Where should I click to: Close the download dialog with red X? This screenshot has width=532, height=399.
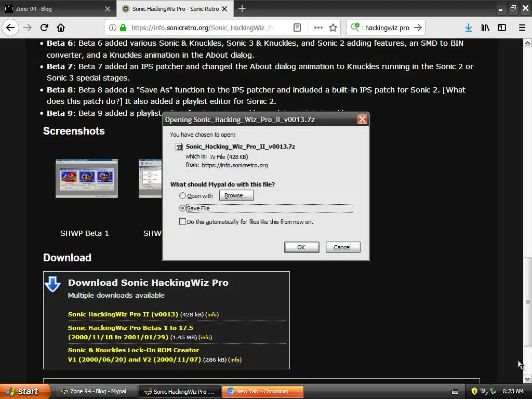pyautogui.click(x=362, y=119)
